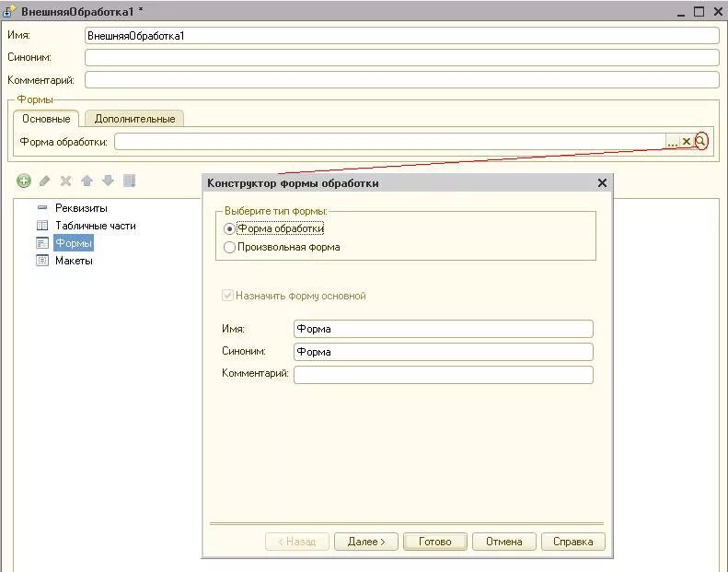This screenshot has width=728, height=572.
Task: Toggle Назначить форму основной checkbox
Action: click(227, 296)
